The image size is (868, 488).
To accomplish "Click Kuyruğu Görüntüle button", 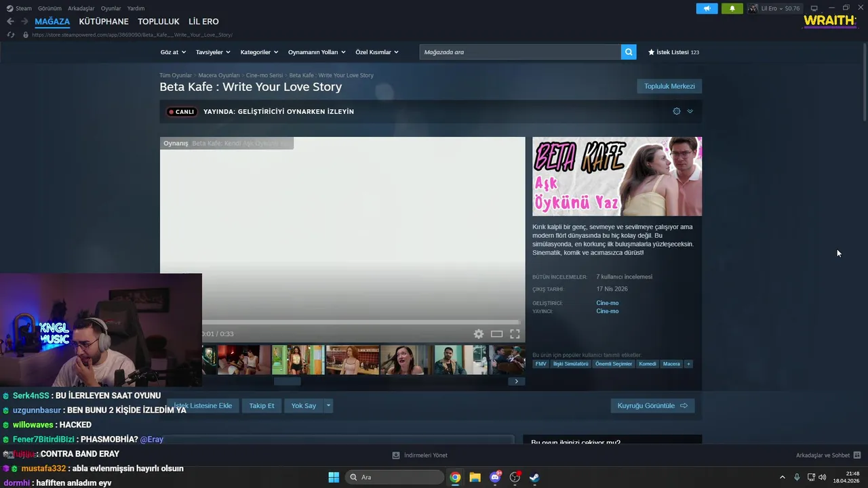I will [652, 405].
